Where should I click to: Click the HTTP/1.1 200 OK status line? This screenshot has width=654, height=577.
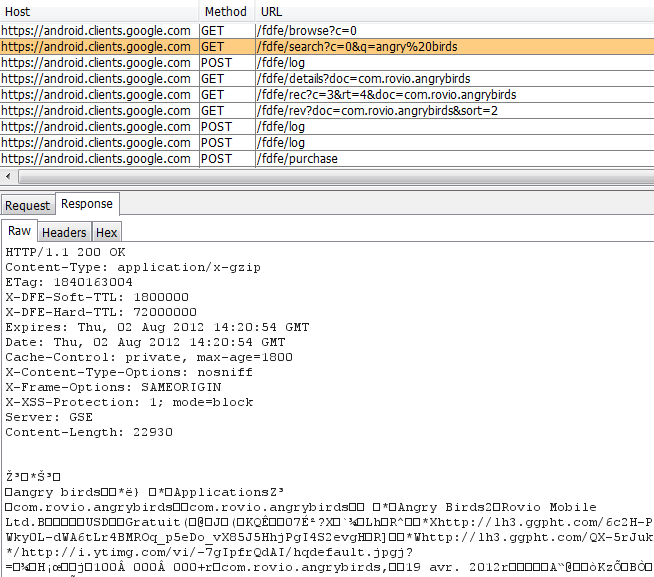pos(65,252)
